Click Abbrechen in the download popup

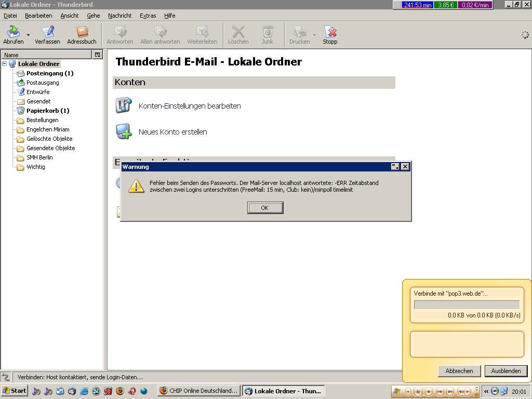[x=459, y=371]
